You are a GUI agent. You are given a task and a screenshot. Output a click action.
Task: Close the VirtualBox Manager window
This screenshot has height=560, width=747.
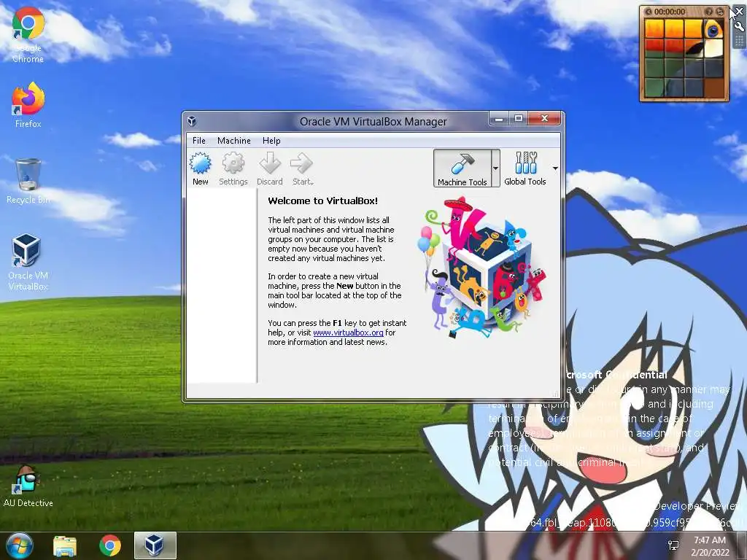[544, 119]
